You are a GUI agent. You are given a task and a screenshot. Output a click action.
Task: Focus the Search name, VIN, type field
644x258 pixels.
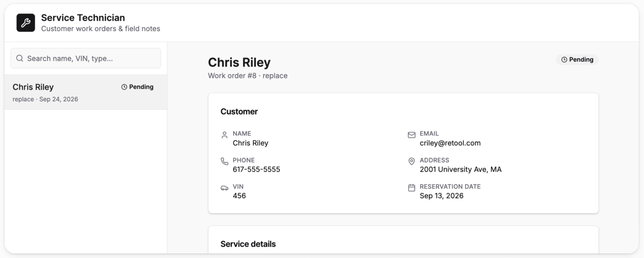pos(86,58)
